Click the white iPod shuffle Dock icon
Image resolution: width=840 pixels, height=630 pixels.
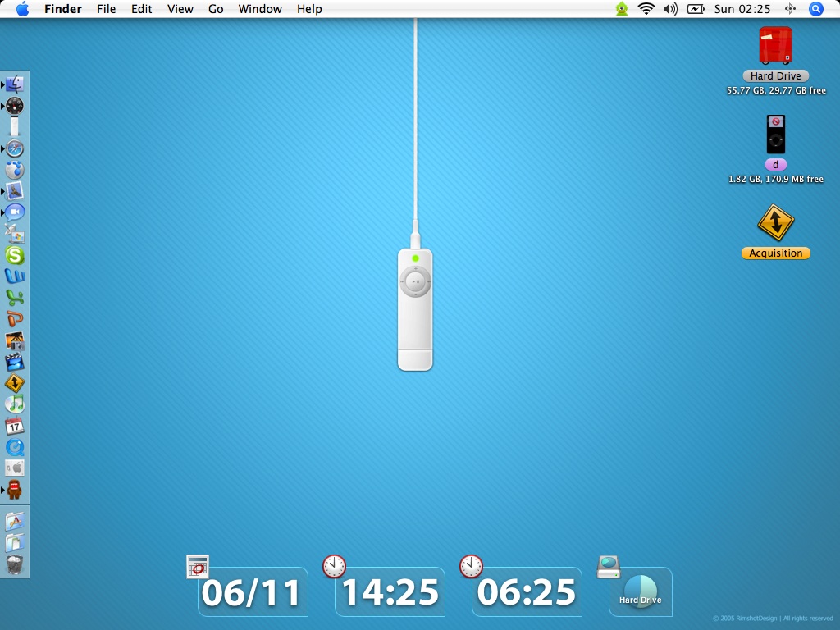pos(15,126)
